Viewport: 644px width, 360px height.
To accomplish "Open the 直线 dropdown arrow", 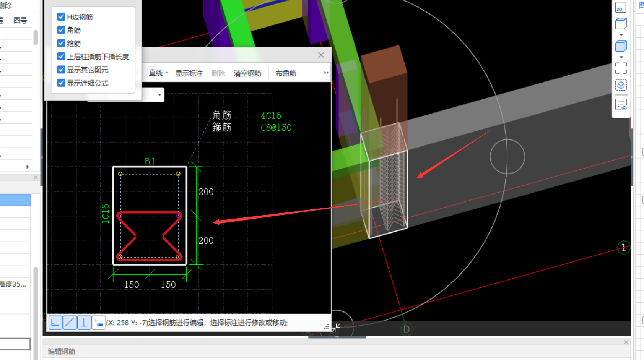I will point(167,73).
